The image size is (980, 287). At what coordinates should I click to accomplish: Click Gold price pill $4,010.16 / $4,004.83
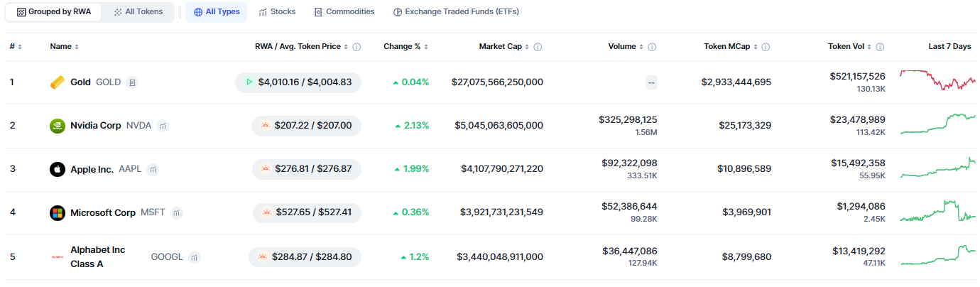pyautogui.click(x=298, y=82)
